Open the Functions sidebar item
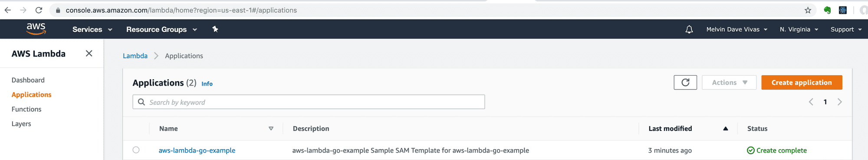 click(x=26, y=109)
